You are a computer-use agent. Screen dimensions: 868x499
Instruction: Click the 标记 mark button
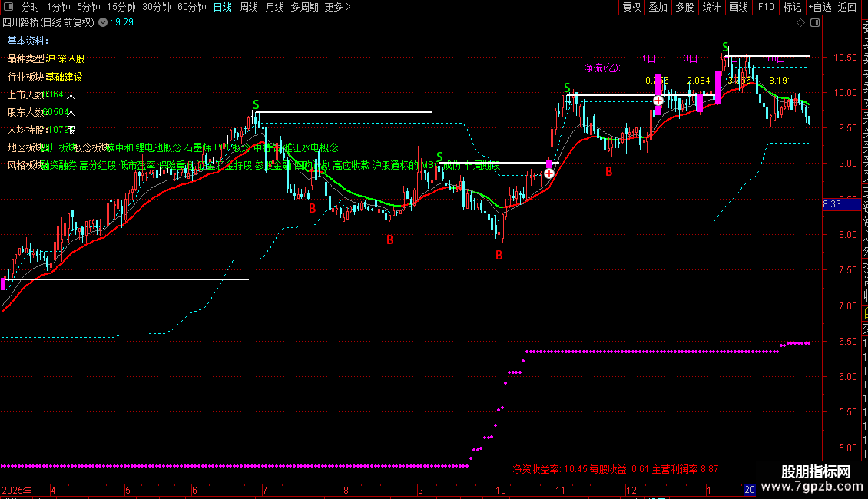(792, 7)
